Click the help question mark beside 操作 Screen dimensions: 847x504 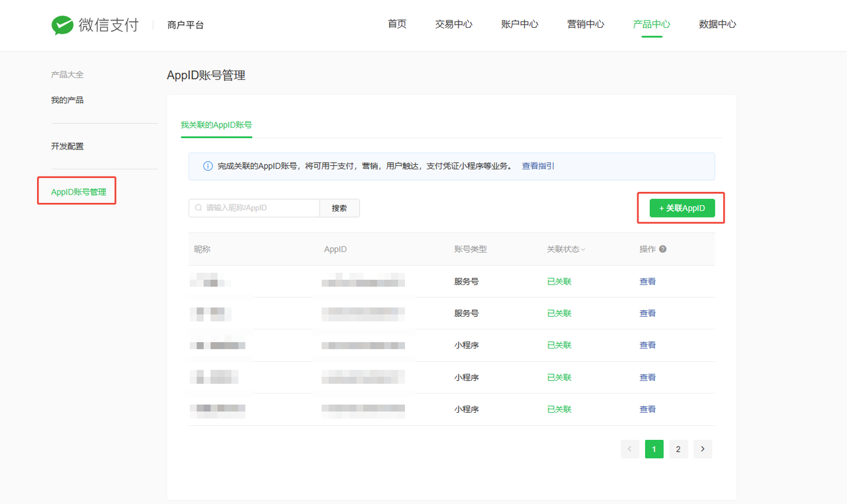point(662,249)
